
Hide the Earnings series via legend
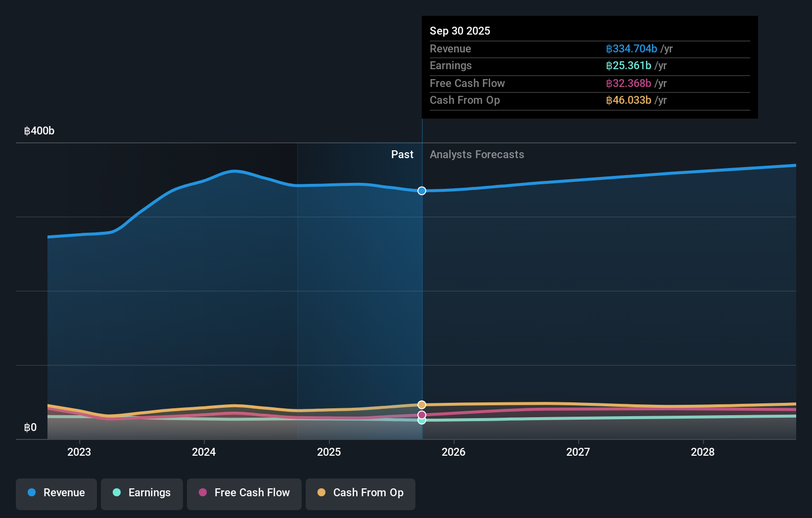point(142,493)
